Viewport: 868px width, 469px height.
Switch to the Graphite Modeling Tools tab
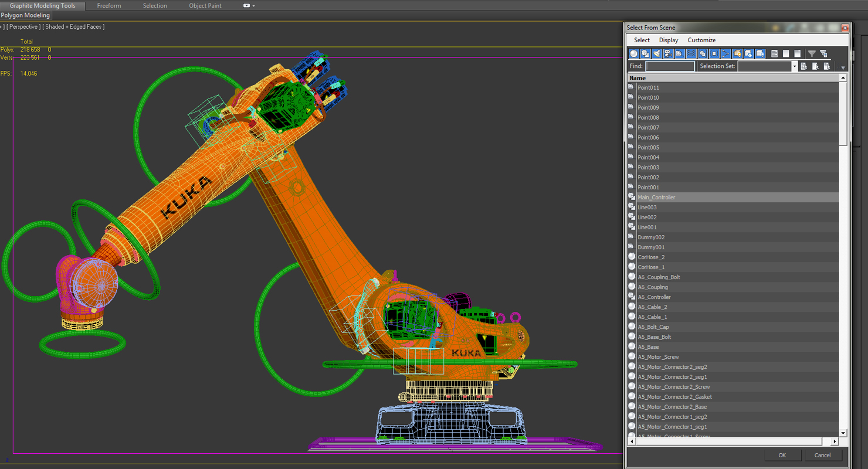click(x=42, y=6)
